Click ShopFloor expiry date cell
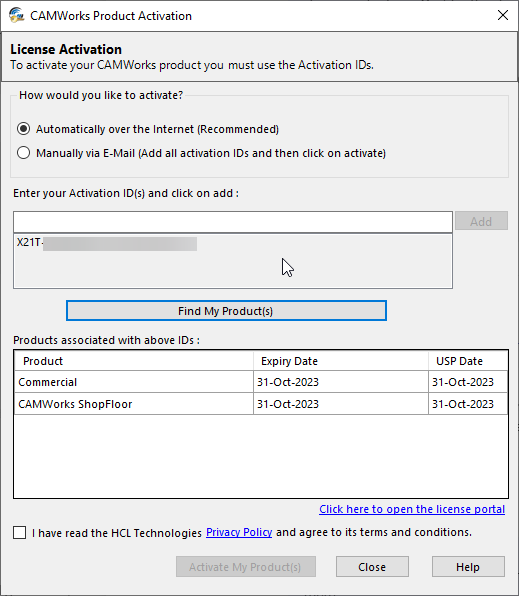The image size is (519, 596). (x=341, y=404)
